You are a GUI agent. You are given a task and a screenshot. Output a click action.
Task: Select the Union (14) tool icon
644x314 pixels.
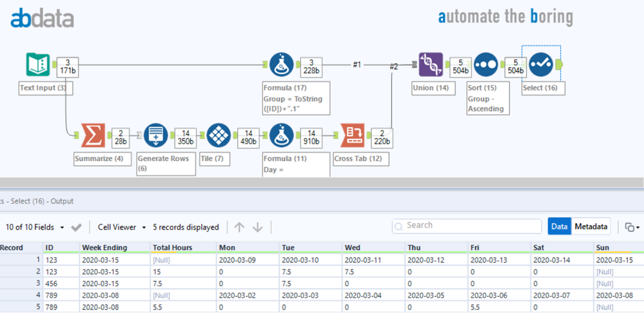(x=431, y=64)
